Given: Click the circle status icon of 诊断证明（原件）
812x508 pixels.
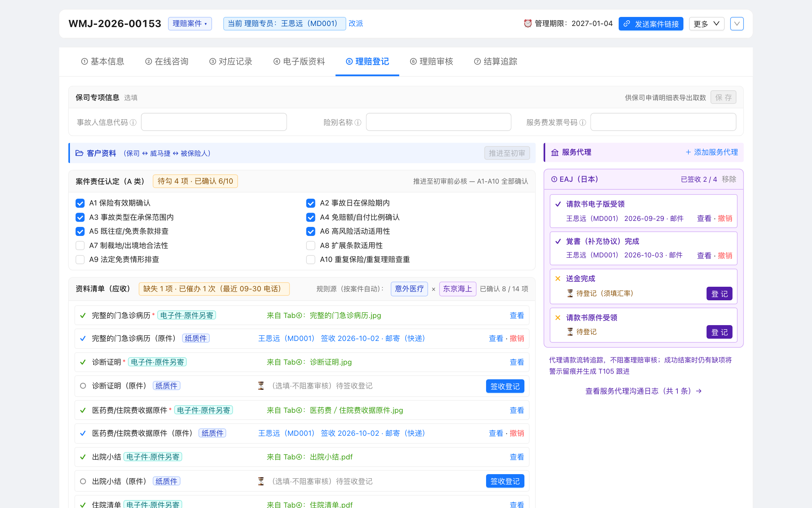Looking at the screenshot, I should tap(83, 386).
